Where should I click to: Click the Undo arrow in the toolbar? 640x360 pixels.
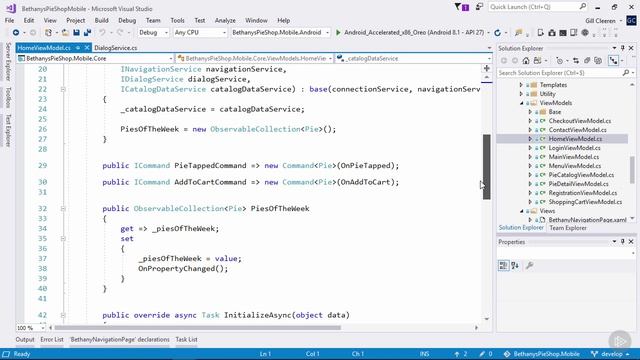pyautogui.click(x=102, y=33)
